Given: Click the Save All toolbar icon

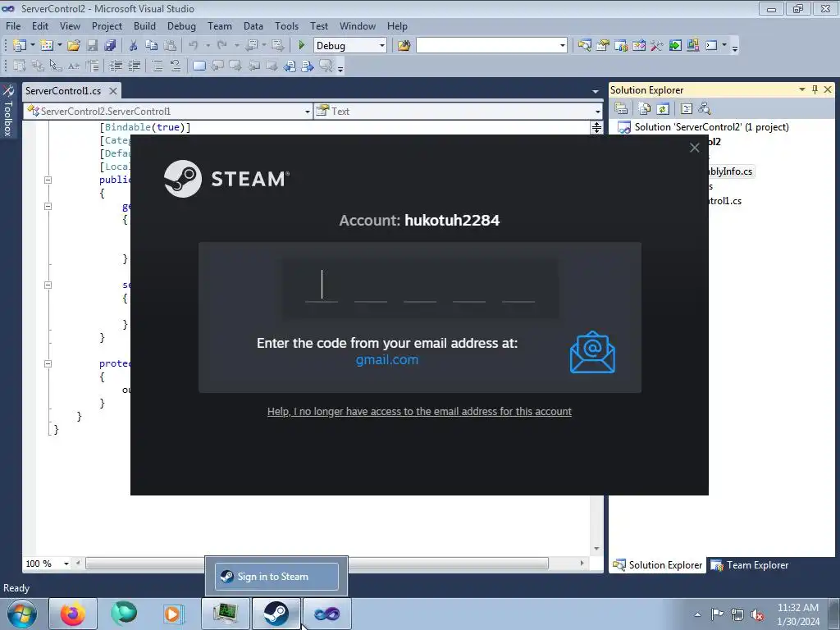Looking at the screenshot, I should (x=111, y=46).
